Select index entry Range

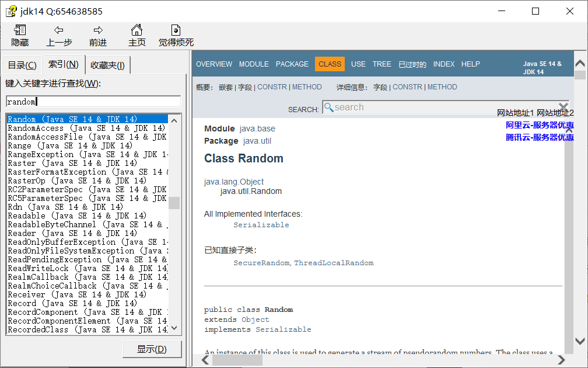tap(87, 145)
